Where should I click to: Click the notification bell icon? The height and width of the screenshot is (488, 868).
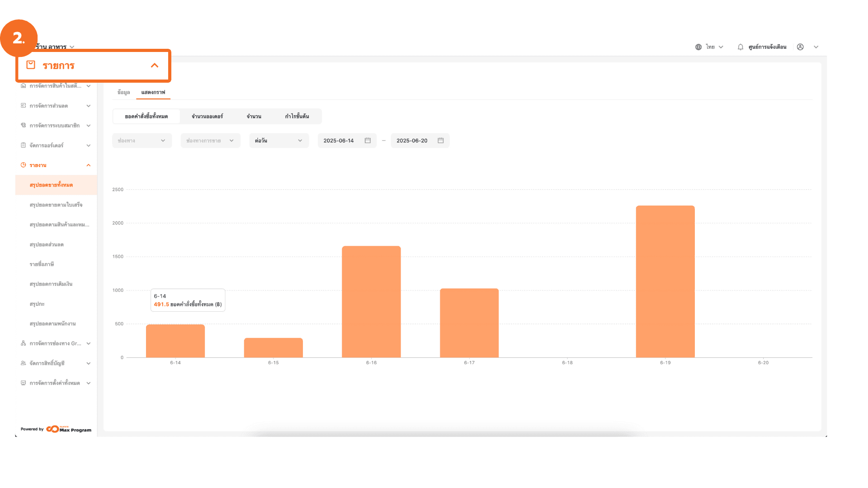740,47
